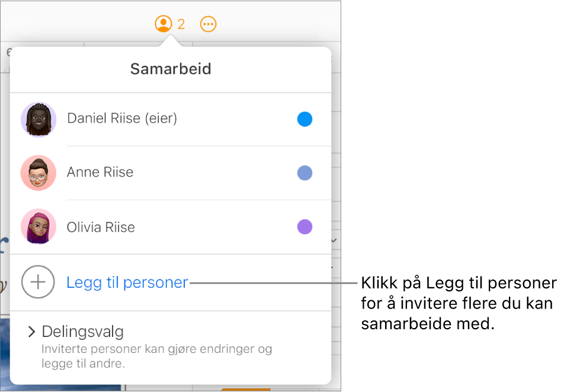The width and height of the screenshot is (564, 392).
Task: Click Olivia Riise's avatar picture
Action: point(38,227)
